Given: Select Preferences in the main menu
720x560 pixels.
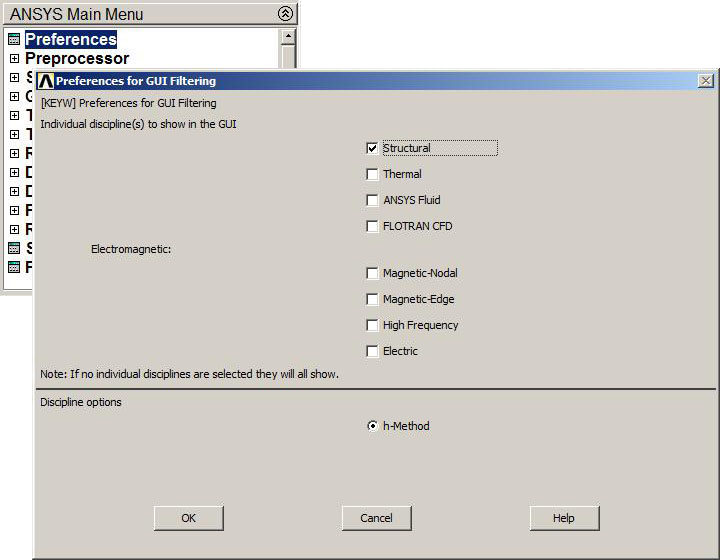Looking at the screenshot, I should 70,40.
